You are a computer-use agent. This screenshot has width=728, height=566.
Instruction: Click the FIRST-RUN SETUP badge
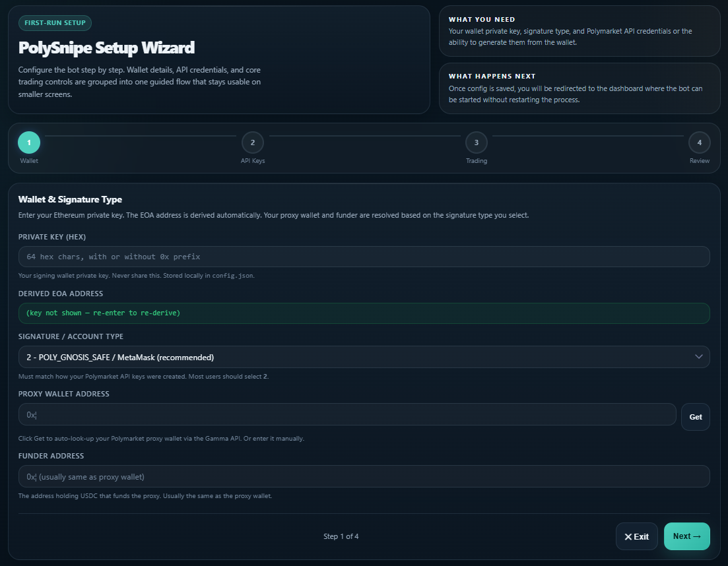[x=55, y=22]
